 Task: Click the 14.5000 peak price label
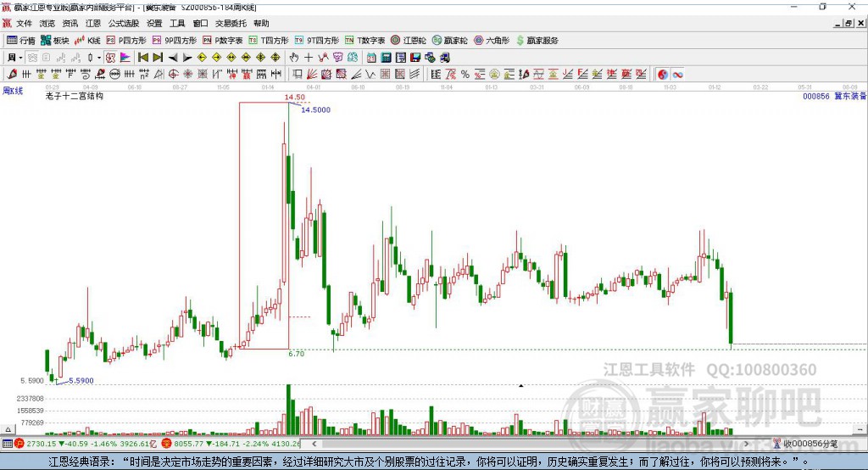click(315, 109)
